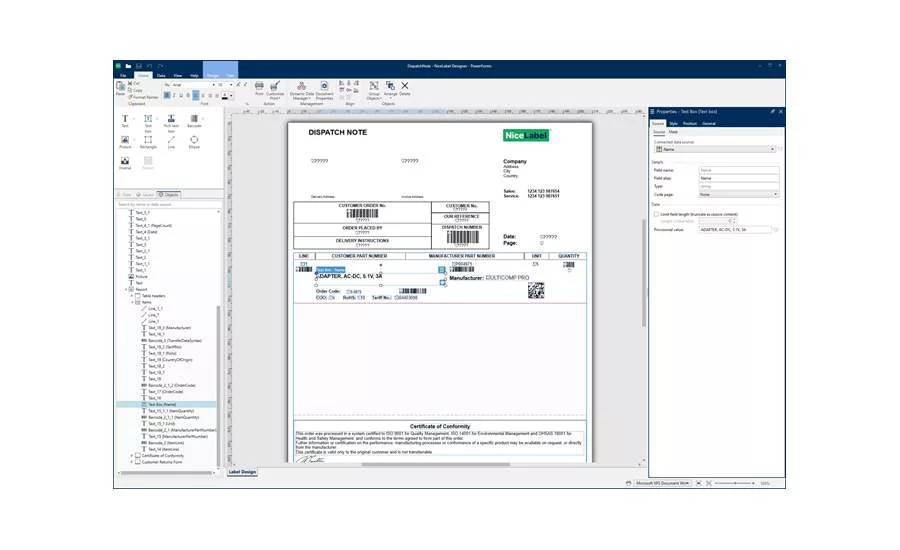
Task: Click the printer icon in status bar
Action: pyautogui.click(x=629, y=483)
